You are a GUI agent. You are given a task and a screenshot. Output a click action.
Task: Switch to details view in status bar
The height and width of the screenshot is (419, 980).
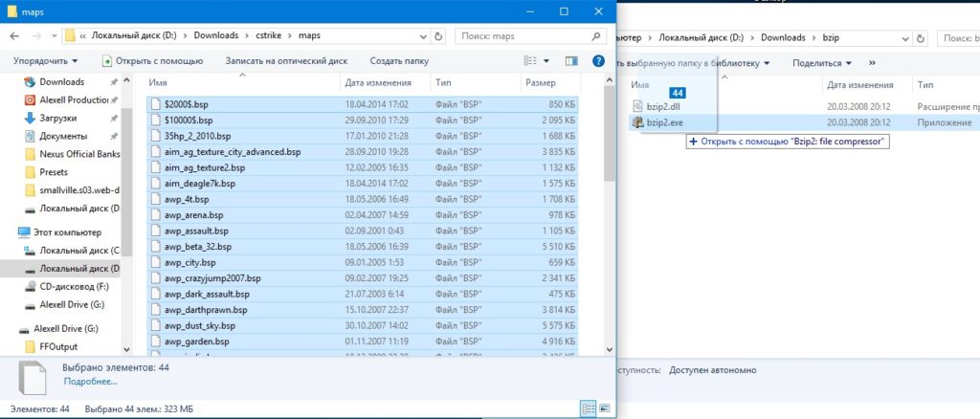pos(587,408)
